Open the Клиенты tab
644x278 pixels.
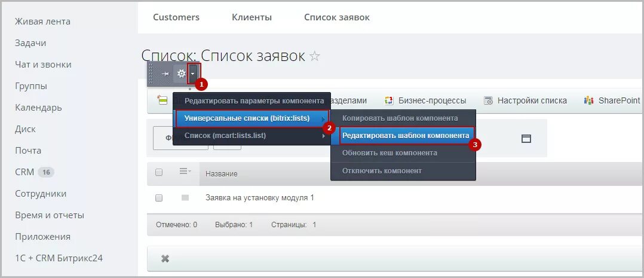252,17
